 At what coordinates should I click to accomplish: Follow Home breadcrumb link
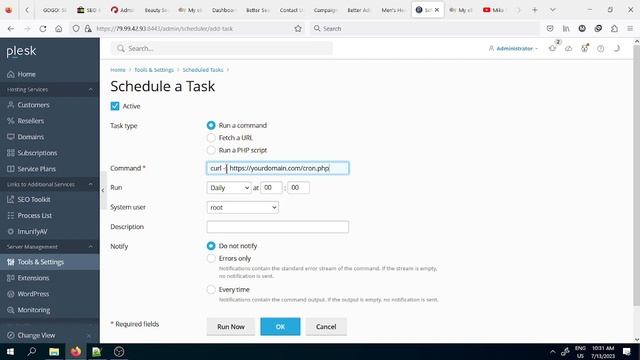tap(118, 70)
